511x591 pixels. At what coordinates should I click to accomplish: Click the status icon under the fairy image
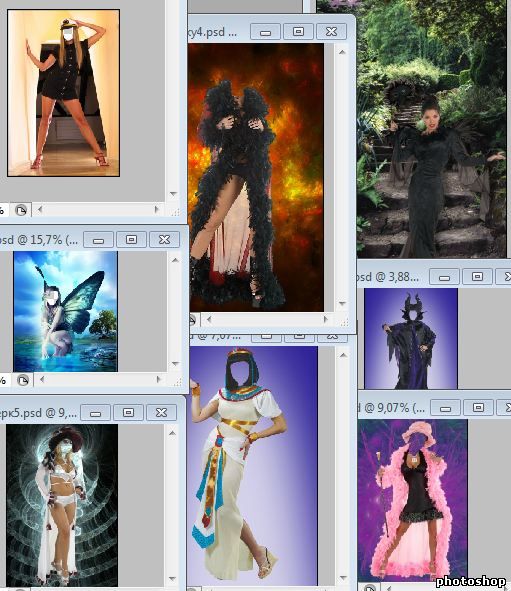23,381
